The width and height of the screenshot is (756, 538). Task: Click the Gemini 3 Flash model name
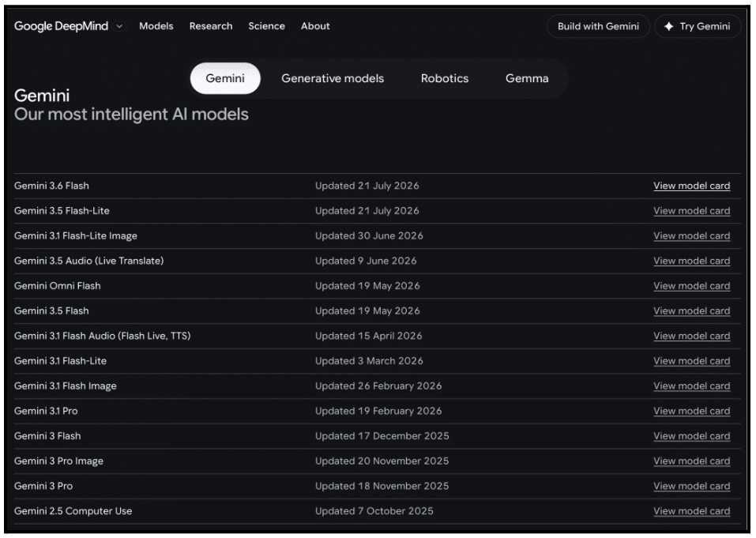(x=47, y=436)
